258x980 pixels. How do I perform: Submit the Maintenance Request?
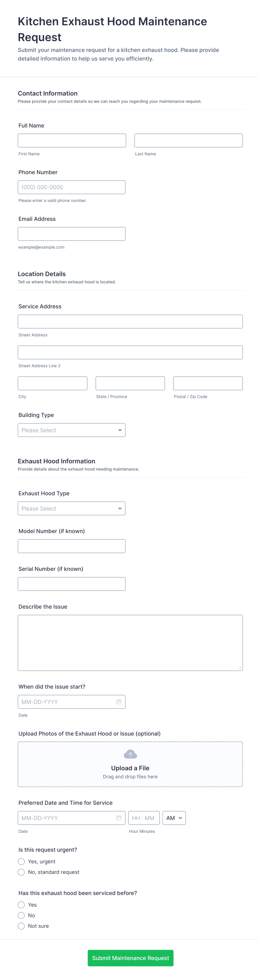tap(130, 958)
